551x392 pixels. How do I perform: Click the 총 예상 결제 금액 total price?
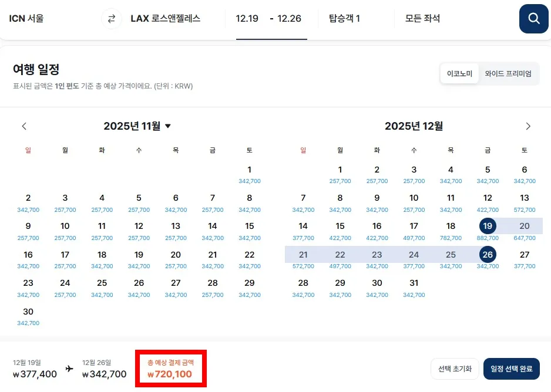170,369
